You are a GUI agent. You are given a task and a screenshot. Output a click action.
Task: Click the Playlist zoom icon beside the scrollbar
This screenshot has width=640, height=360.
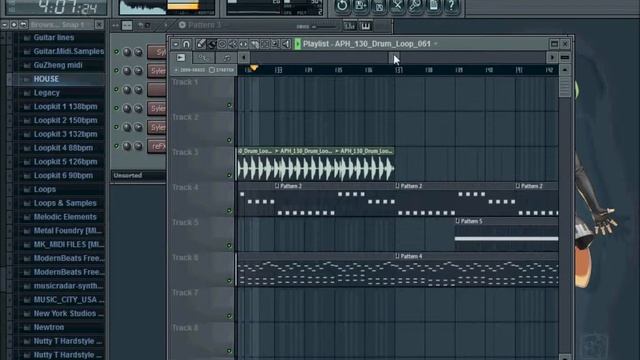[565, 58]
